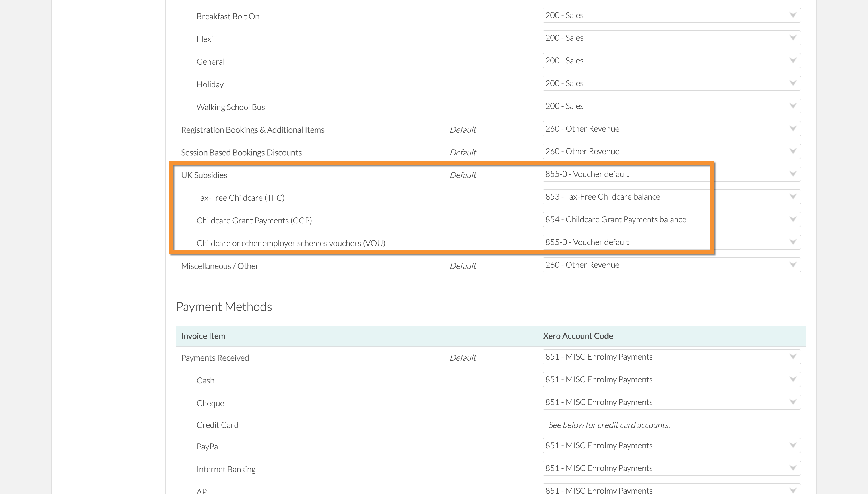Click the Childcare Grant Payments (CGP) label
The height and width of the screenshot is (494, 868).
point(254,221)
